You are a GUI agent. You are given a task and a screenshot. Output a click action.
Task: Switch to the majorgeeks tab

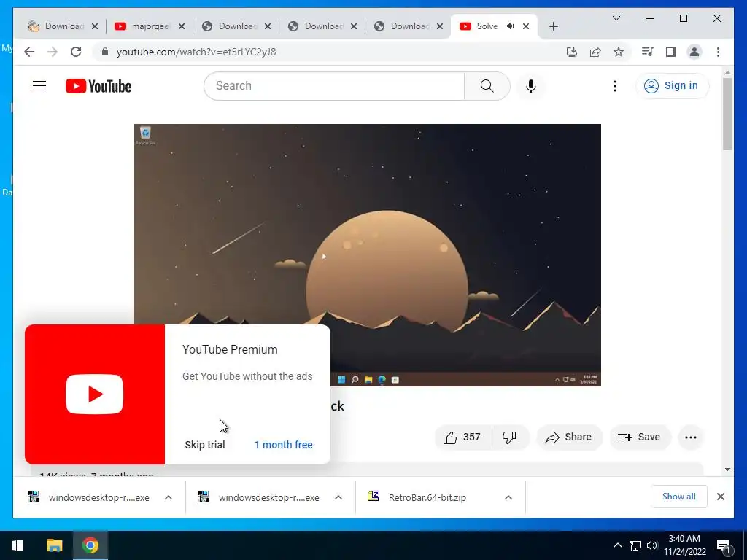pos(150,26)
